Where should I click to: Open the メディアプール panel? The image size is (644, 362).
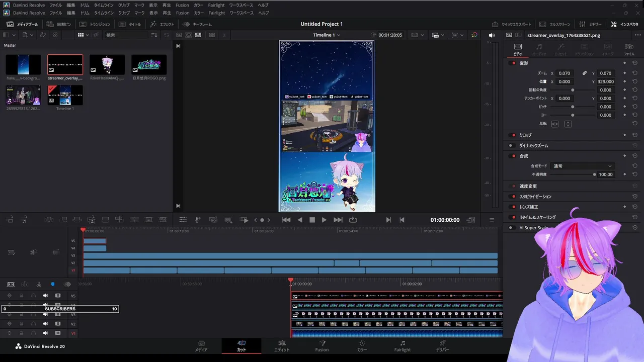pos(23,24)
